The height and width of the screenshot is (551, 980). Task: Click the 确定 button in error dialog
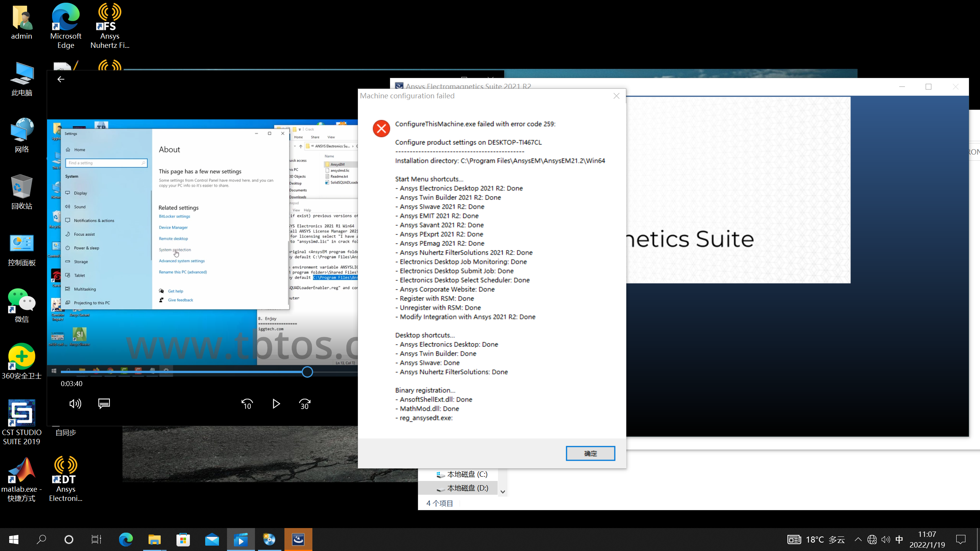click(590, 453)
